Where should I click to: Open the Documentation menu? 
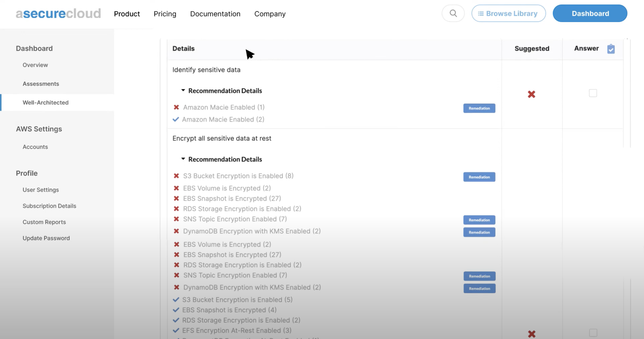click(x=215, y=14)
